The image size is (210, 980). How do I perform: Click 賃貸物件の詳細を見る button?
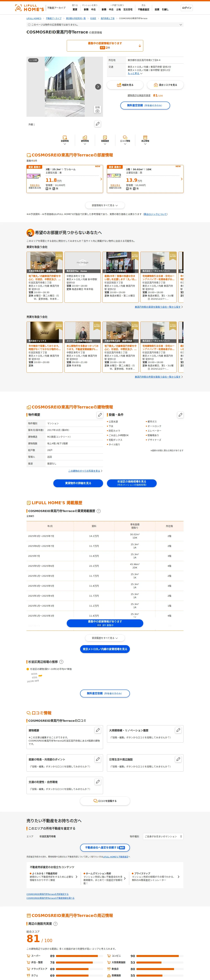(x=78, y=483)
